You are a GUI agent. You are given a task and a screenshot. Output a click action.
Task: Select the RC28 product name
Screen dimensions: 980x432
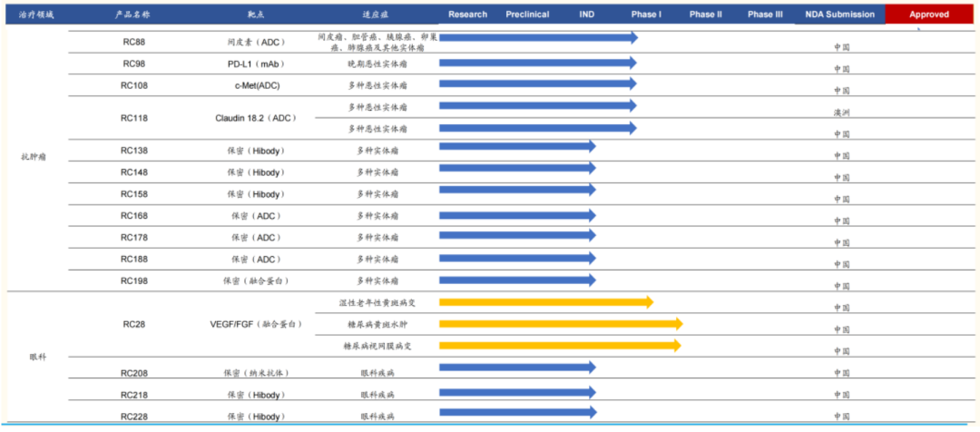pyautogui.click(x=134, y=324)
